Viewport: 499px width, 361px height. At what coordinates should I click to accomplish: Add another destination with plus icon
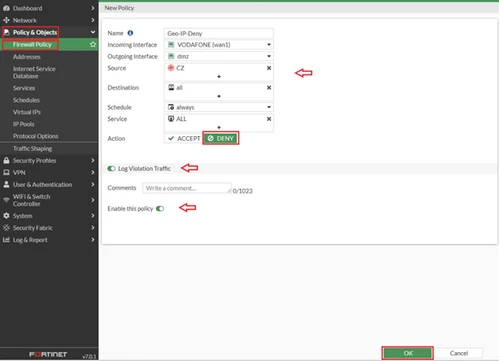pos(219,96)
